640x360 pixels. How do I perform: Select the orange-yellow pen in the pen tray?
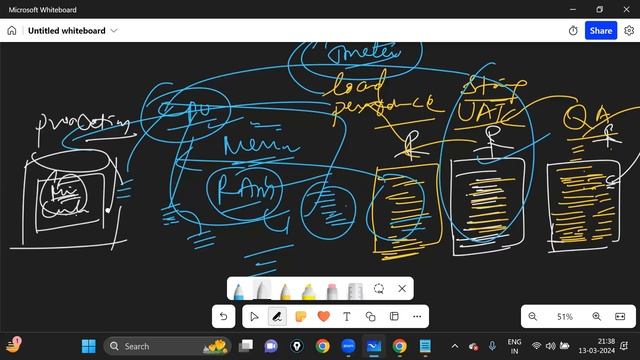point(285,291)
